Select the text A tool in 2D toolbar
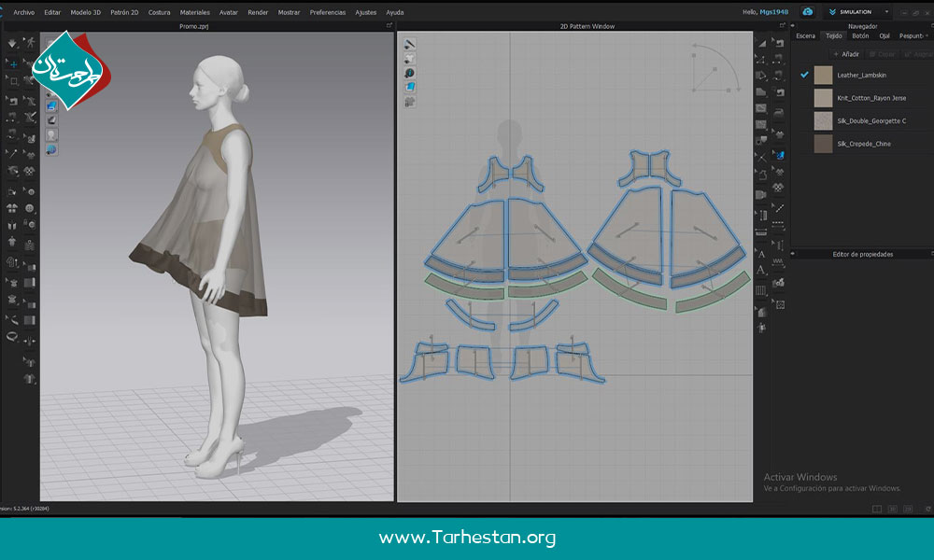Image resolution: width=934 pixels, height=560 pixels. (761, 254)
